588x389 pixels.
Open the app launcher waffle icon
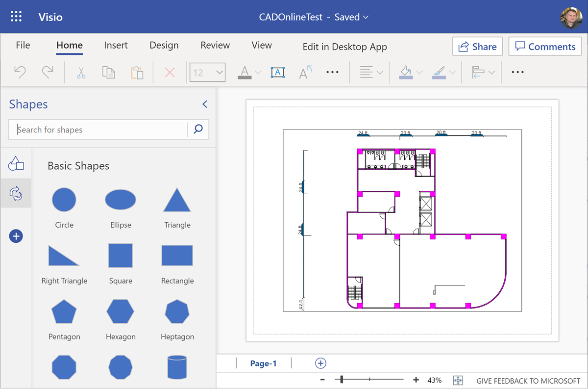coord(16,17)
